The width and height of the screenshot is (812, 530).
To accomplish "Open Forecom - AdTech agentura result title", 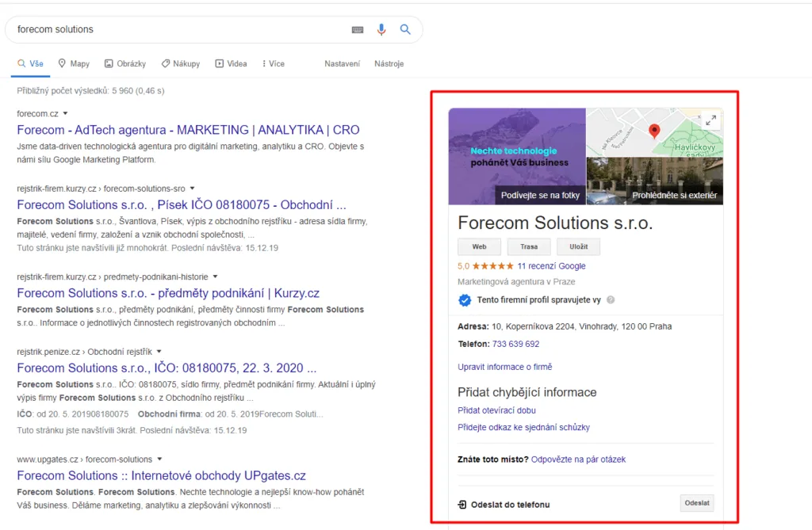I will pos(188,130).
